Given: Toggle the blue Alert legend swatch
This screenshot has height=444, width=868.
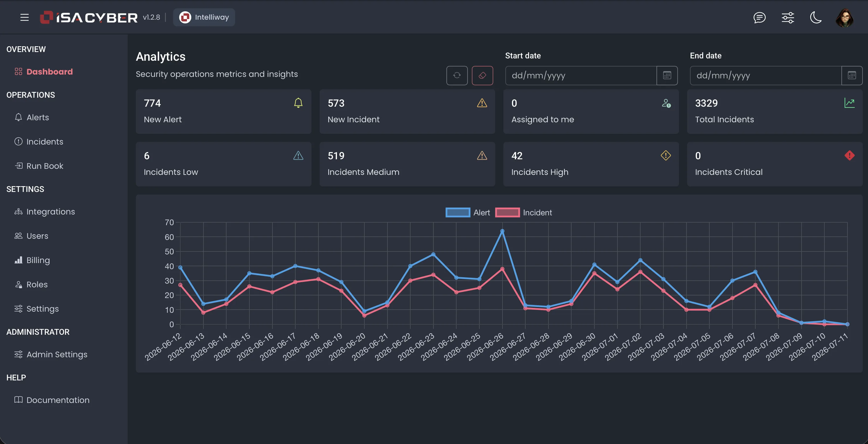Looking at the screenshot, I should (458, 212).
